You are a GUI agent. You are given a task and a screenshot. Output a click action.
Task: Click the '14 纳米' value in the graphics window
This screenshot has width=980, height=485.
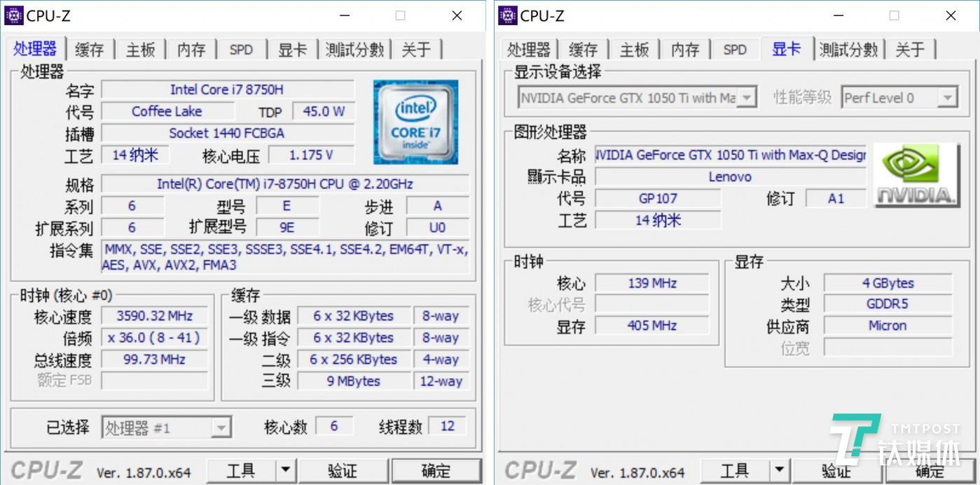pos(658,220)
